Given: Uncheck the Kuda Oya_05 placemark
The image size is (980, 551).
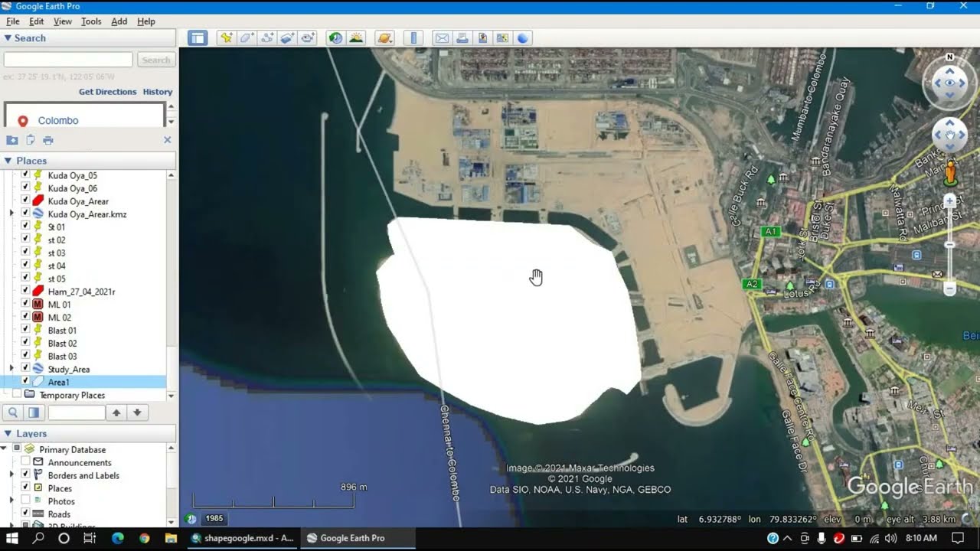Looking at the screenshot, I should pyautogui.click(x=25, y=174).
